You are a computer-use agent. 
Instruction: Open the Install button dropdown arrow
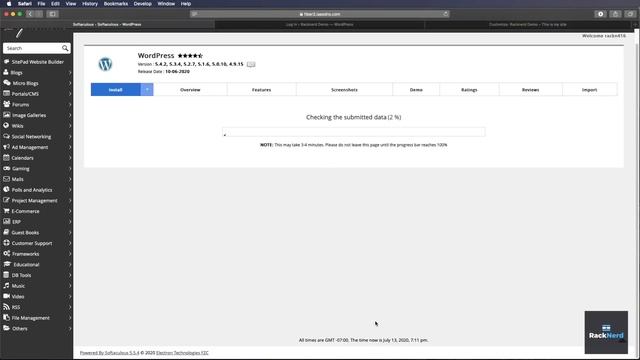(x=147, y=89)
